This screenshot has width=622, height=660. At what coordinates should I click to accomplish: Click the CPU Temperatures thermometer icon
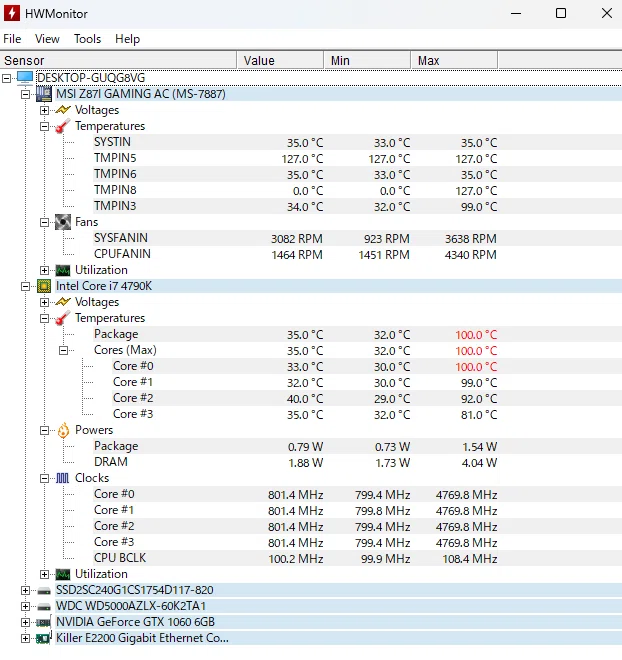(62, 318)
